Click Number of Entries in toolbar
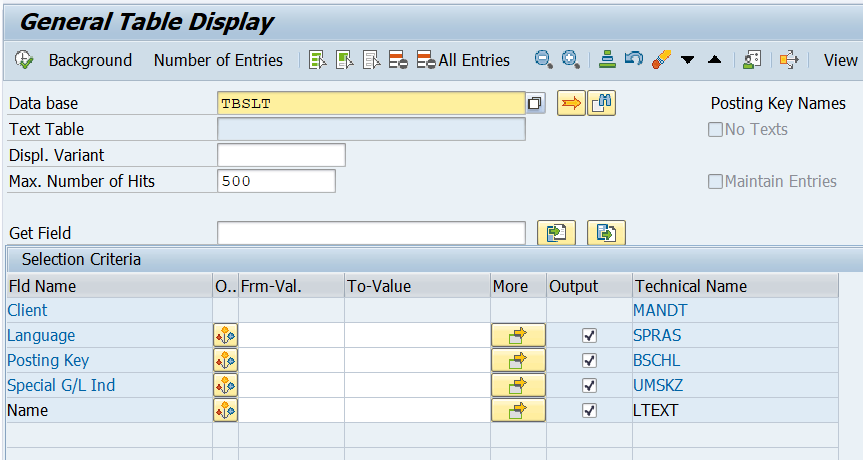The image size is (863, 460). pyautogui.click(x=219, y=60)
